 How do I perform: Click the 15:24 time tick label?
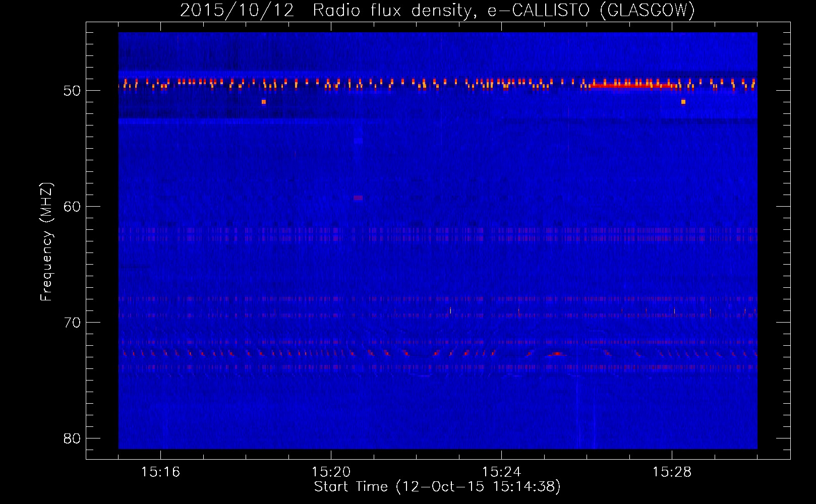[x=501, y=472]
